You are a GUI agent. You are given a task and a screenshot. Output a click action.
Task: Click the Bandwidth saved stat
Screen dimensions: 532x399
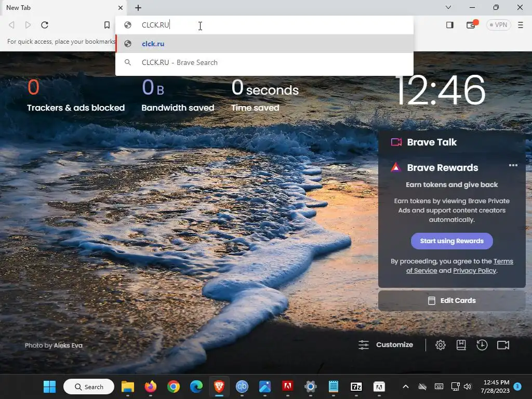click(x=178, y=96)
